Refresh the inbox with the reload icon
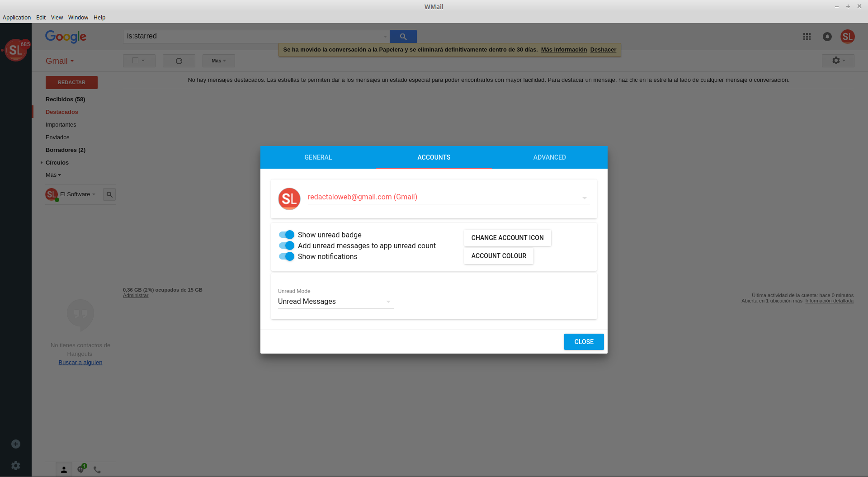 pos(179,61)
